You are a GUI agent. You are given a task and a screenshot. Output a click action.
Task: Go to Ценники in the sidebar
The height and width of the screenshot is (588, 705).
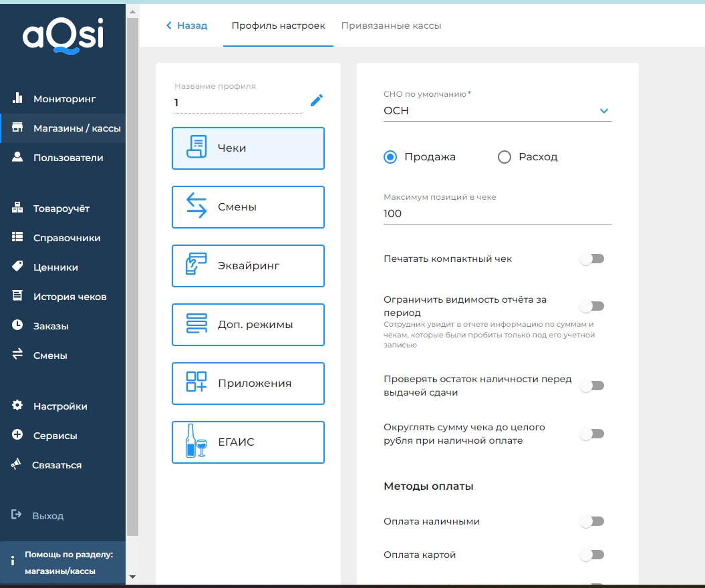[x=55, y=267]
